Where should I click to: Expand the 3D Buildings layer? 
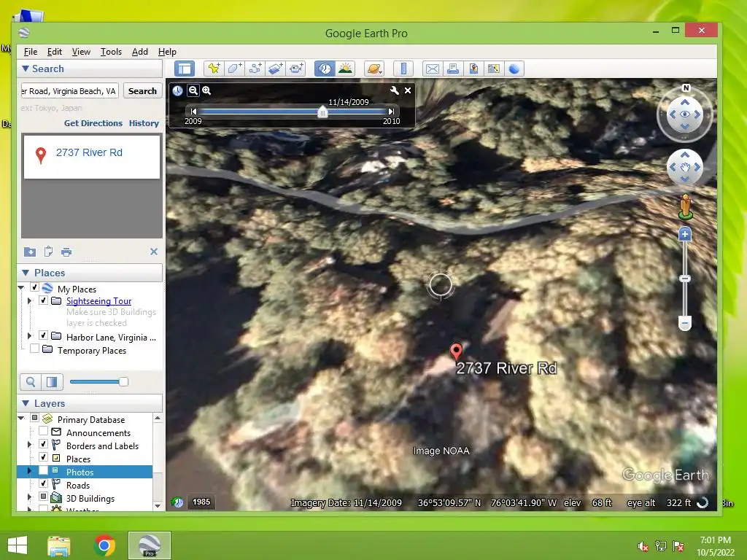[x=29, y=497]
